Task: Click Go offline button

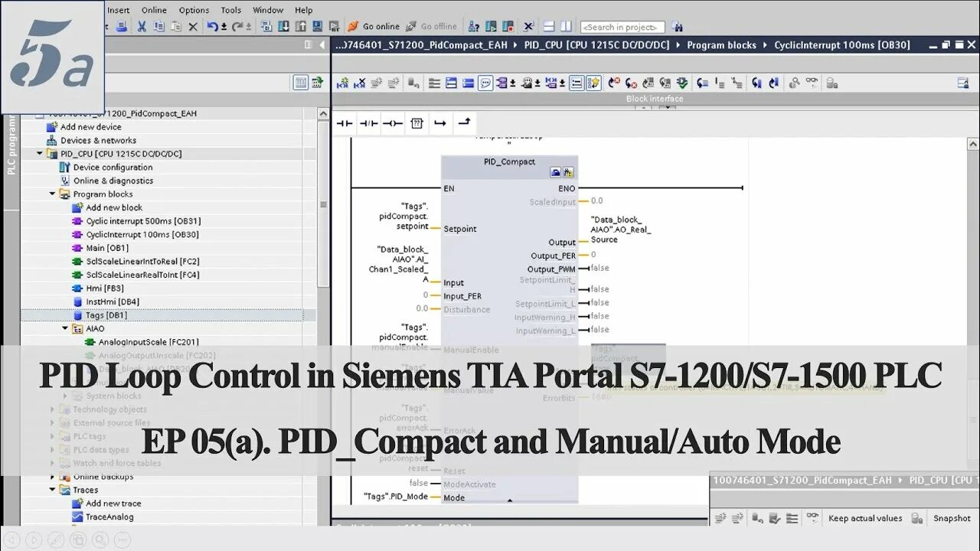Action: pos(430,26)
